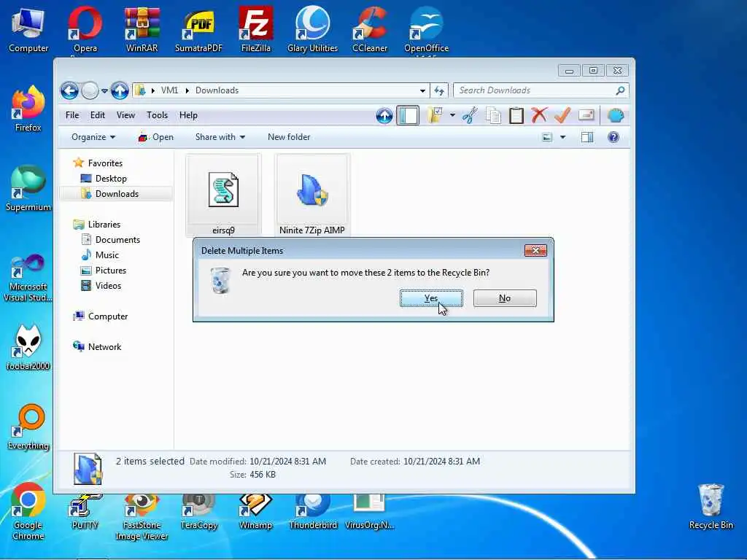Image resolution: width=747 pixels, height=560 pixels.
Task: Open Documents library in sidebar
Action: tap(117, 239)
